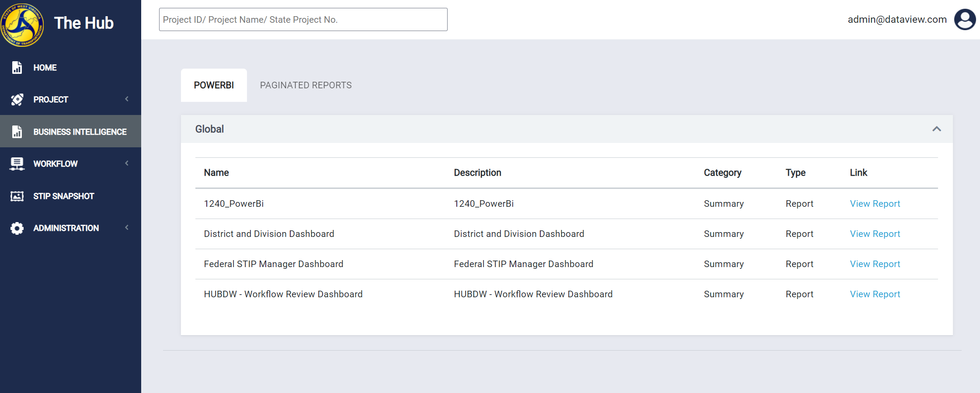Expand the Administration submenu chevron
This screenshot has width=980, height=393.
point(127,228)
